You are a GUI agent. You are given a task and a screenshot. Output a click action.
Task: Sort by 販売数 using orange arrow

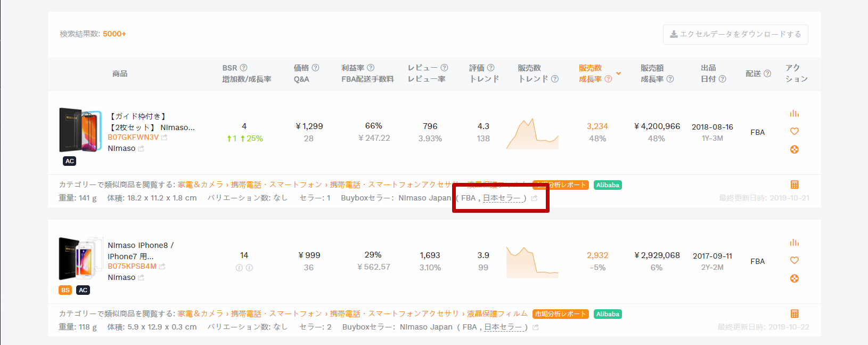[x=618, y=74]
